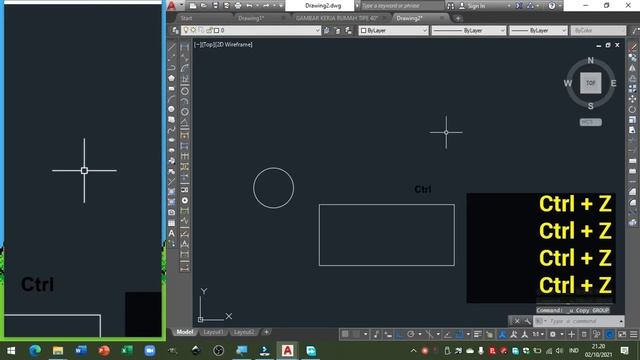This screenshot has height=360, width=640.
Task: Open the ByColor plot style dropdown
Action: (598, 30)
